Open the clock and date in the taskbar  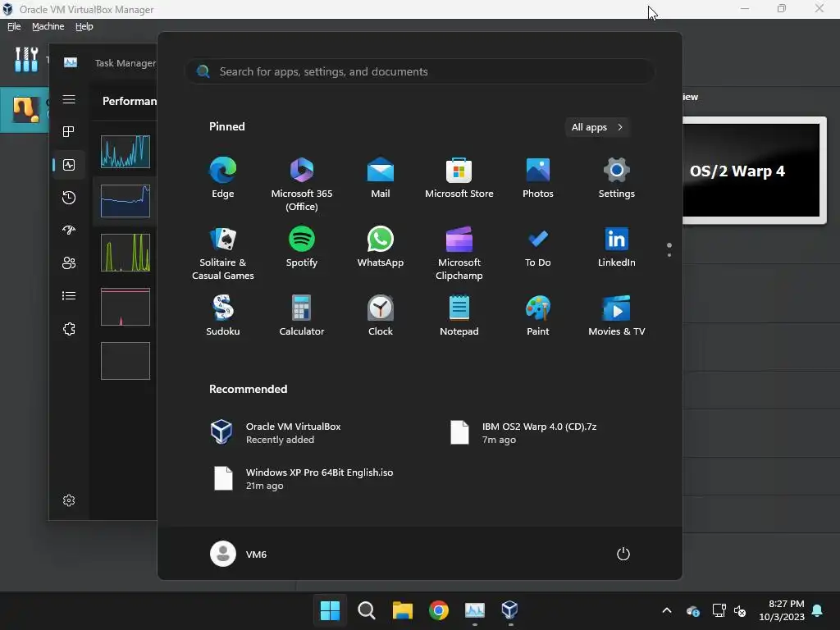(782, 610)
